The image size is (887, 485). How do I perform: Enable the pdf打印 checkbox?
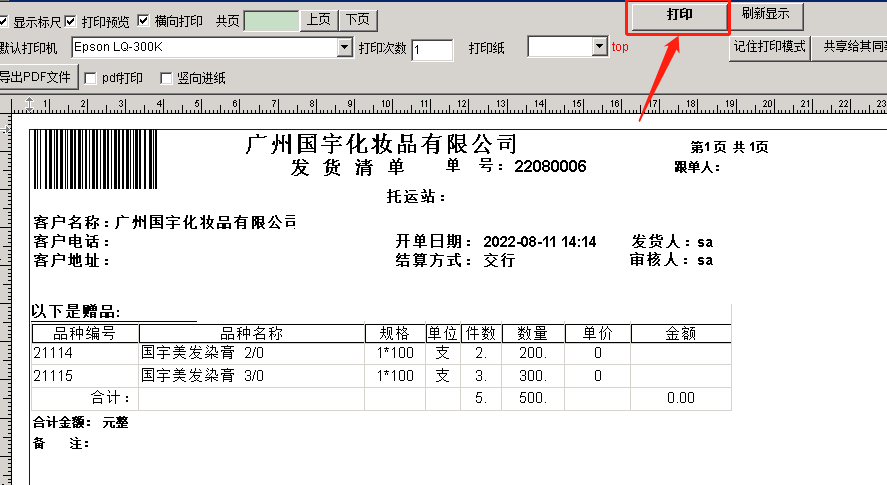click(x=91, y=78)
